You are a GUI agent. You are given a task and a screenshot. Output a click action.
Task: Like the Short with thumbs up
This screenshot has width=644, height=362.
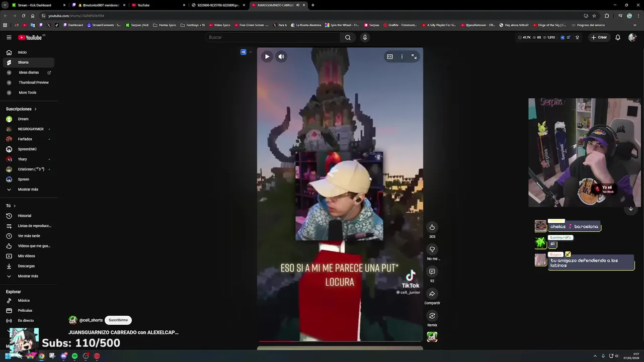(x=432, y=227)
